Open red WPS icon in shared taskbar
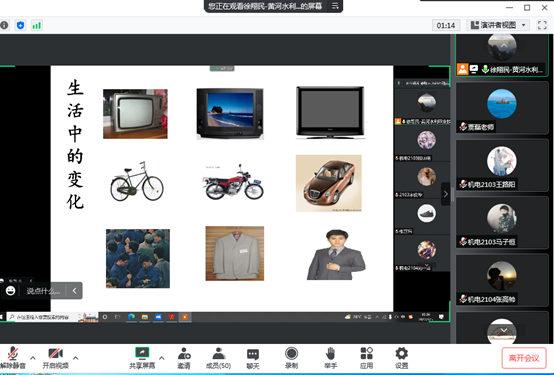Image resolution: width=554 pixels, height=375 pixels. (171, 317)
